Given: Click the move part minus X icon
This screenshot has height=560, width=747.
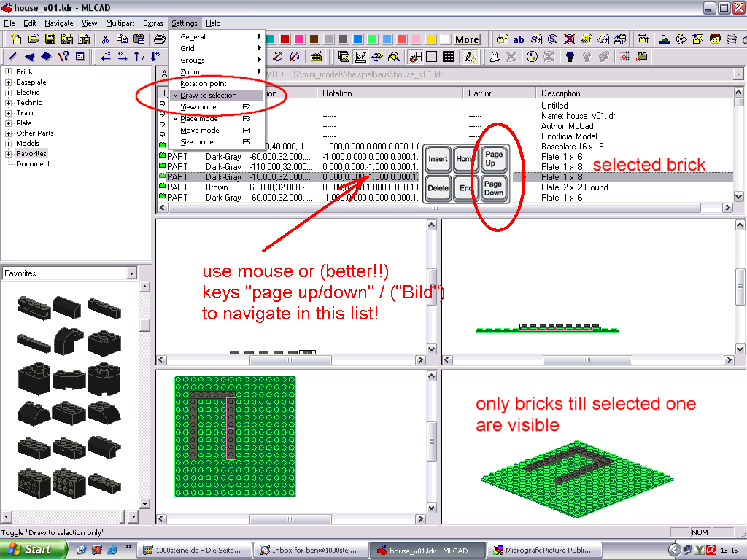Looking at the screenshot, I should [106, 57].
